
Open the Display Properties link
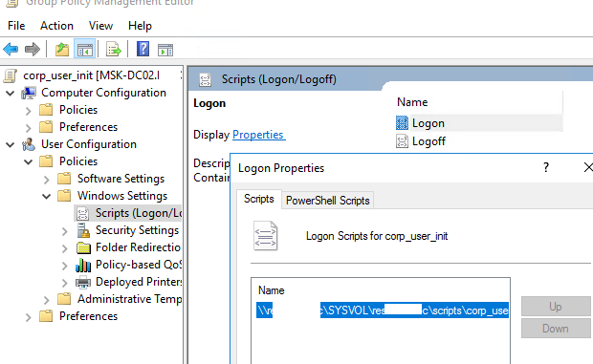(x=258, y=135)
